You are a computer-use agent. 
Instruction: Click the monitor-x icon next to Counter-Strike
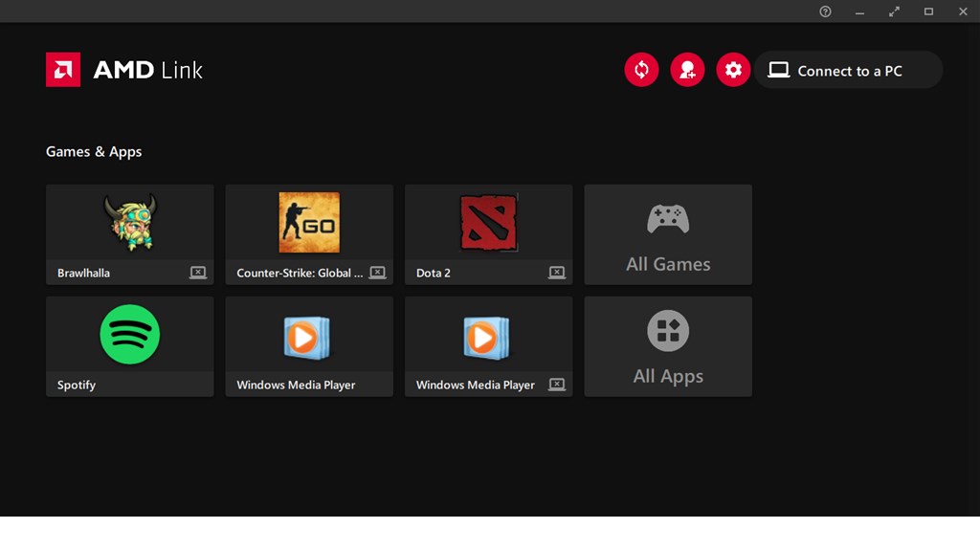point(377,273)
